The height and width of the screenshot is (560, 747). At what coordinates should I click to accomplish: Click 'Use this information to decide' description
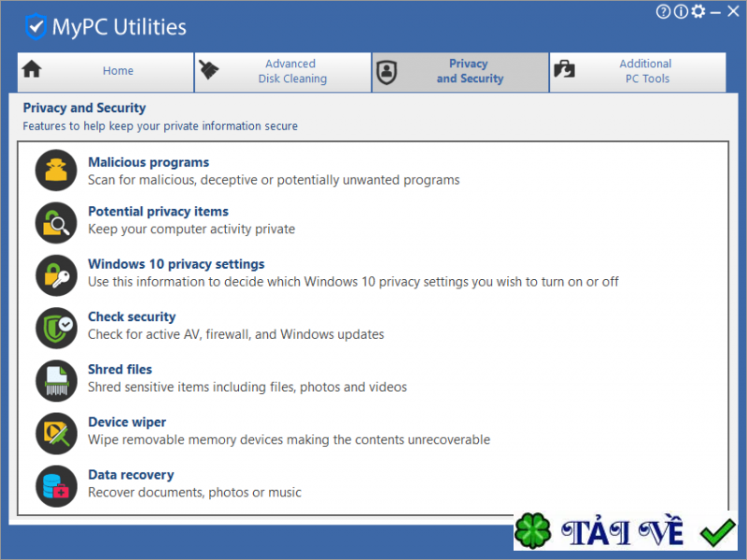point(354,282)
